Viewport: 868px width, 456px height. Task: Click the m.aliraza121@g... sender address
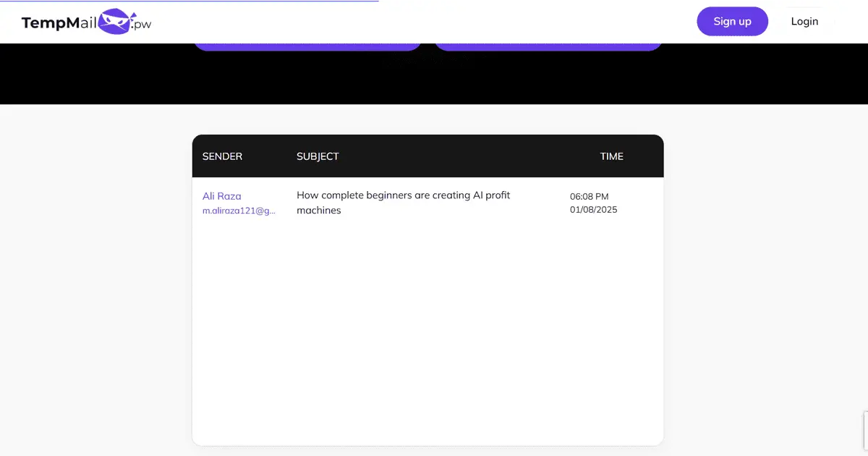(239, 211)
